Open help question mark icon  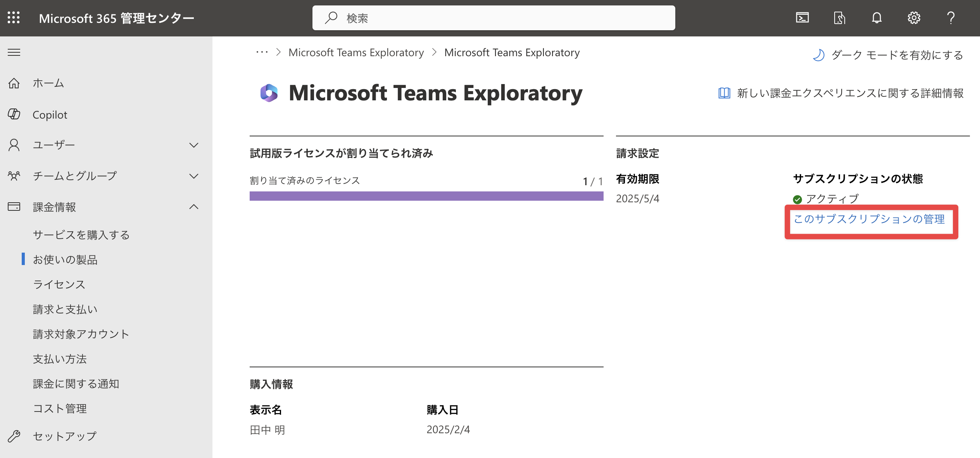coord(951,18)
